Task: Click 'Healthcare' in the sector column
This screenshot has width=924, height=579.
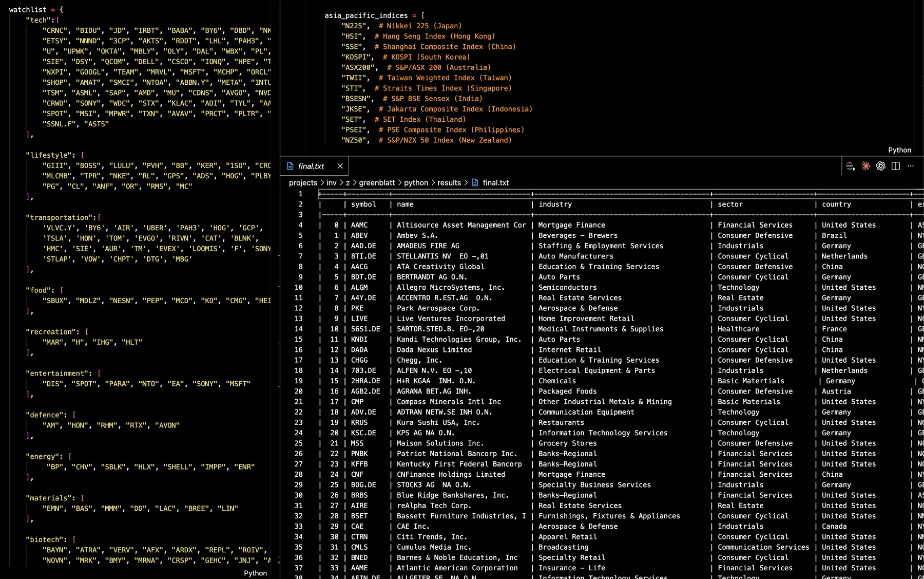Action: click(738, 329)
